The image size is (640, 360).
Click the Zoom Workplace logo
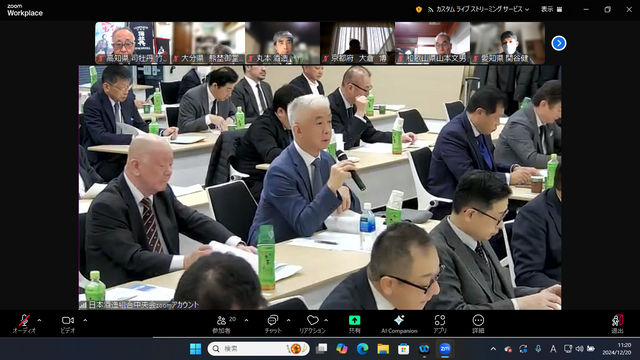(25, 10)
